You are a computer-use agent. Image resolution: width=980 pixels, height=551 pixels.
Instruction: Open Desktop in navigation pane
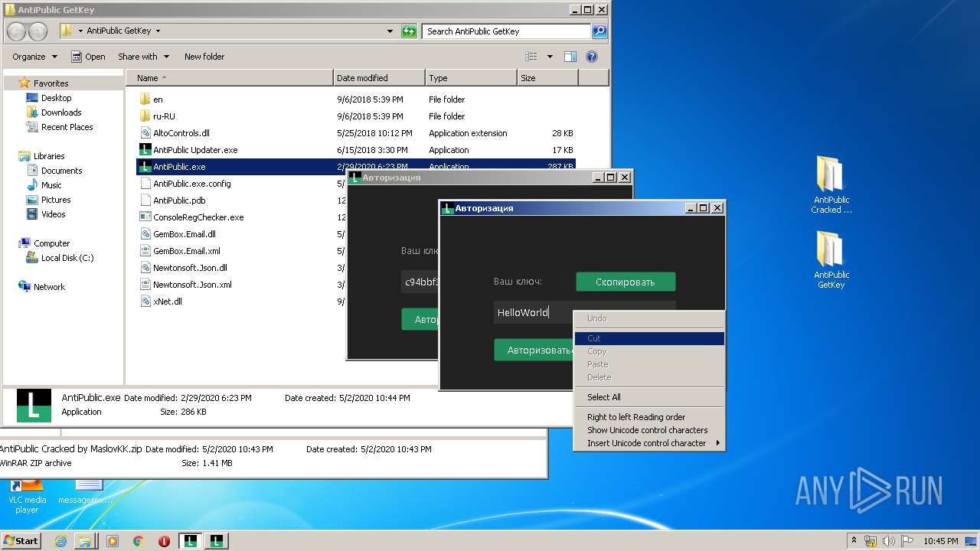pyautogui.click(x=56, y=98)
